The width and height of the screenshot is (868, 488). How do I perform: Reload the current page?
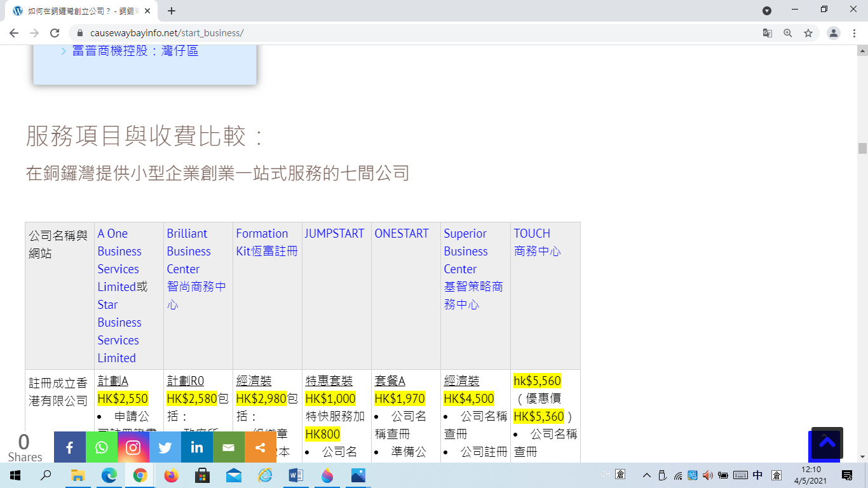(x=55, y=33)
